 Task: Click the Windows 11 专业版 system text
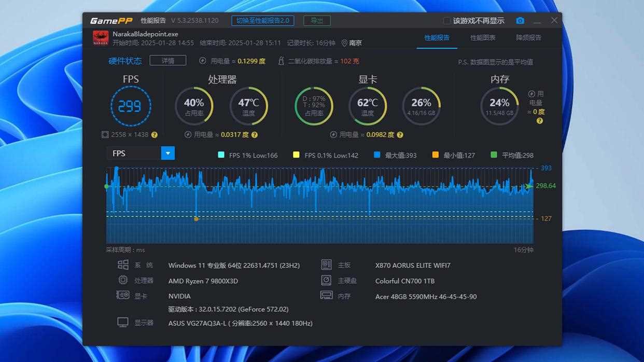tap(234, 266)
